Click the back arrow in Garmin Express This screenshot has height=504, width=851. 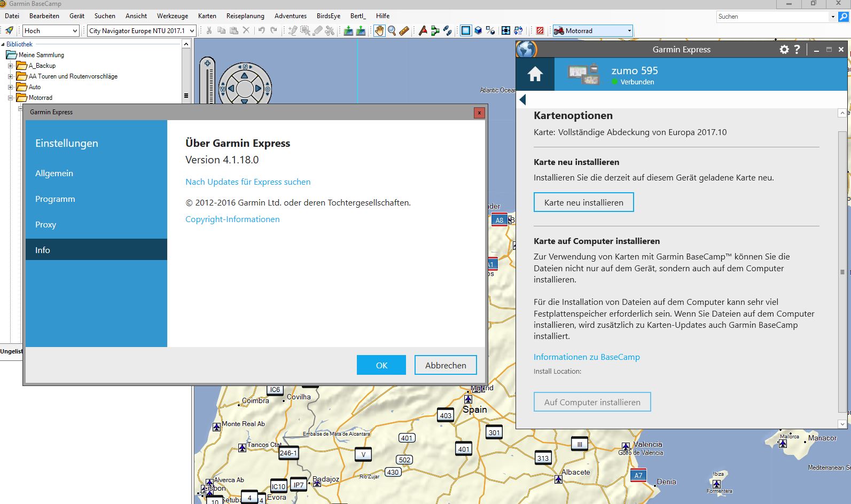click(x=522, y=99)
